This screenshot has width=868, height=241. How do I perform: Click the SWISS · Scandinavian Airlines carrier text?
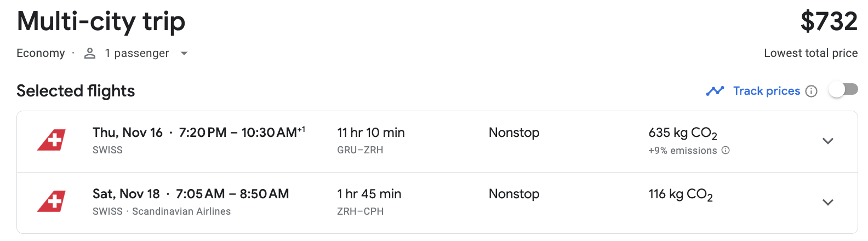tap(162, 211)
